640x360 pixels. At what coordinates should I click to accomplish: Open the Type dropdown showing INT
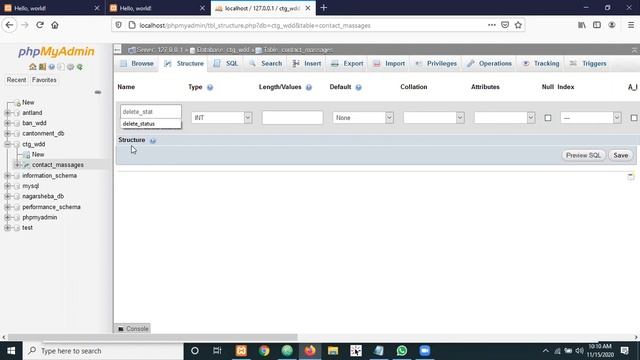[x=222, y=118]
